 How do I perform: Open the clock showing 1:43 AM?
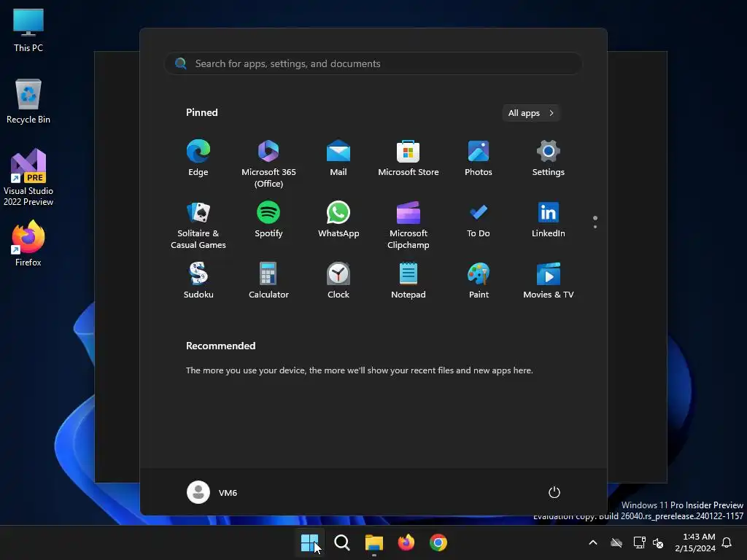[x=695, y=542]
